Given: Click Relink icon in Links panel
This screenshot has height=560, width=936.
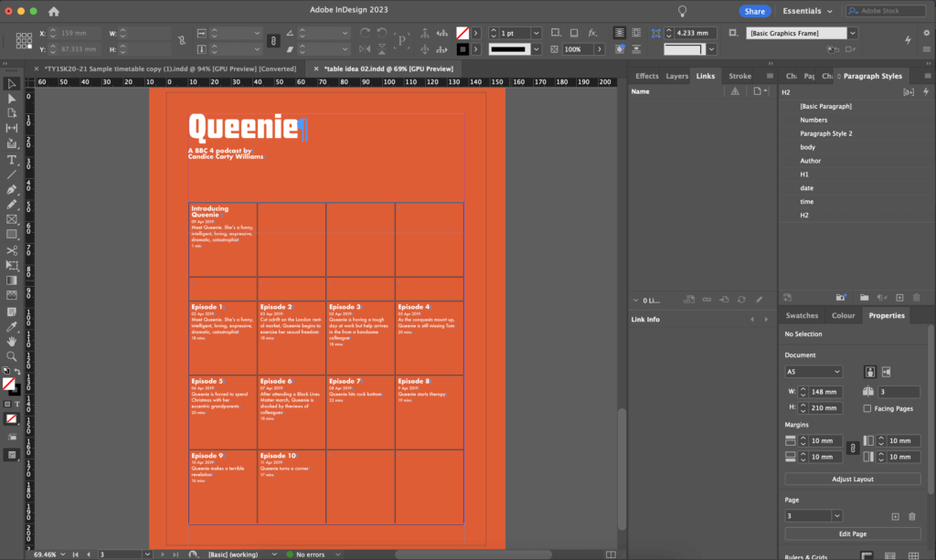Looking at the screenshot, I should [x=707, y=300].
